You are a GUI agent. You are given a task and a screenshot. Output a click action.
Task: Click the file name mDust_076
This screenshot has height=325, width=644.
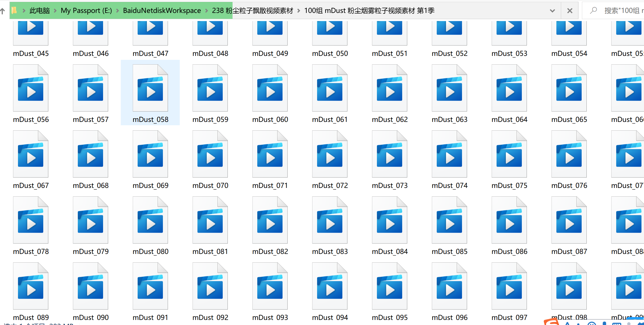coord(569,185)
